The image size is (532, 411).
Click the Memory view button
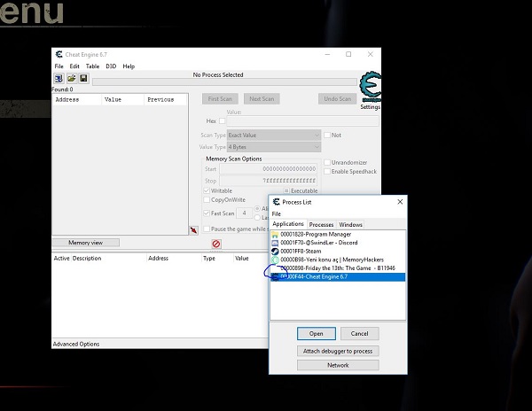click(85, 243)
